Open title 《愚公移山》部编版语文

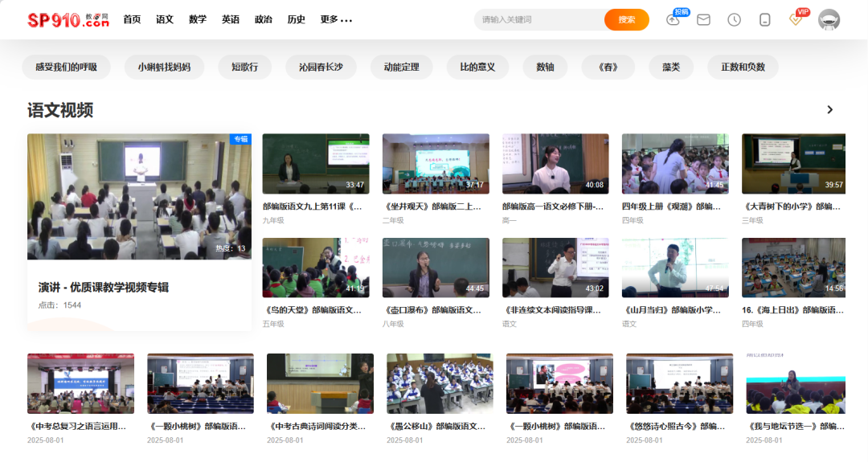pyautogui.click(x=436, y=427)
